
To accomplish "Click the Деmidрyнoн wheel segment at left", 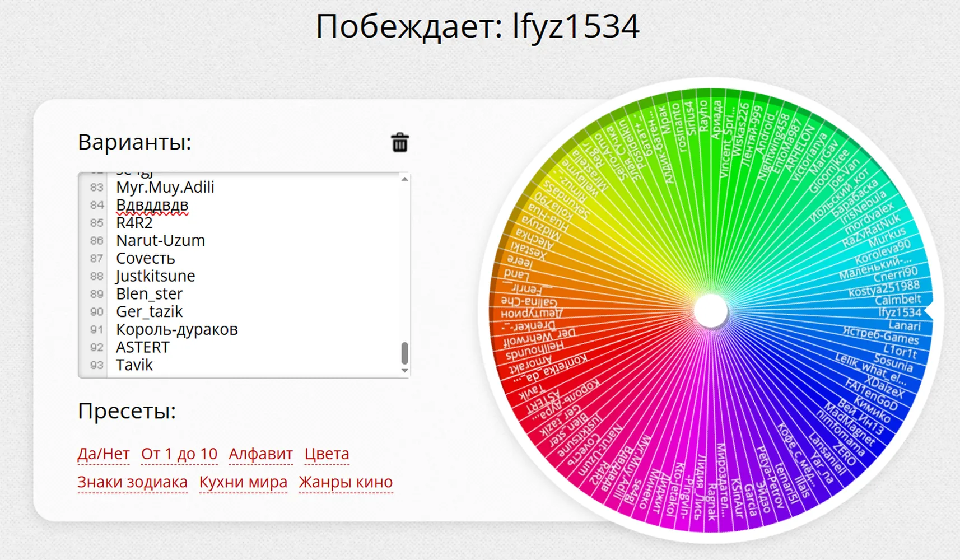I will (532, 314).
